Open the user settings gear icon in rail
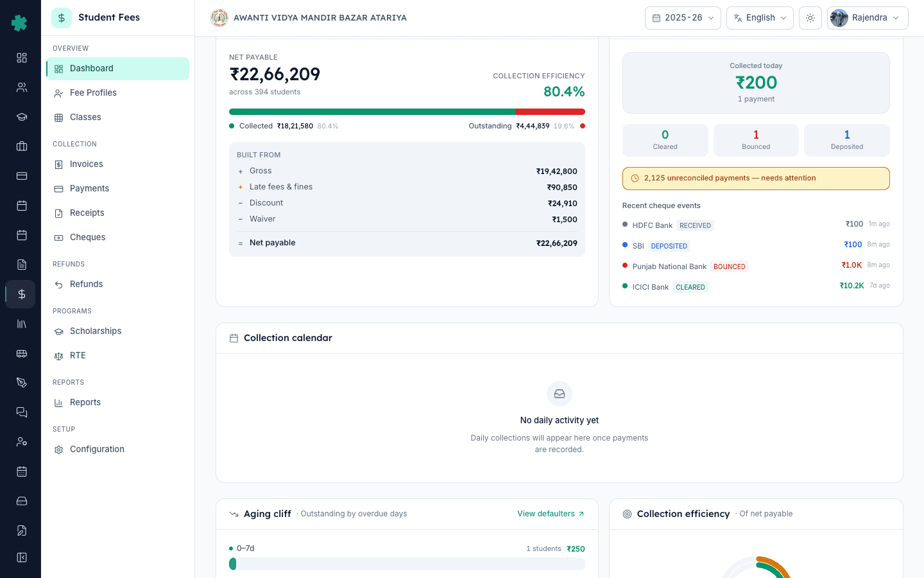 click(x=22, y=442)
